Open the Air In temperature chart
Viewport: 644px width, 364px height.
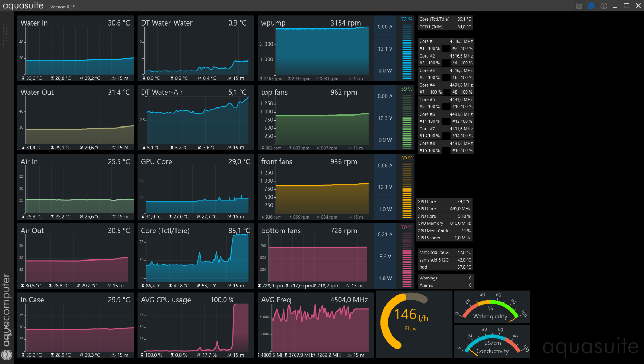pos(75,187)
